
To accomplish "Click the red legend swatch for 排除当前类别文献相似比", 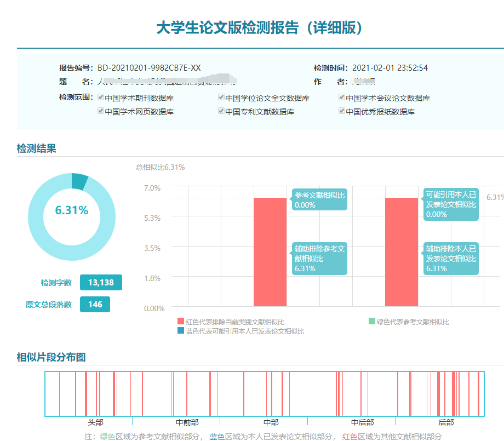I will pyautogui.click(x=181, y=321).
